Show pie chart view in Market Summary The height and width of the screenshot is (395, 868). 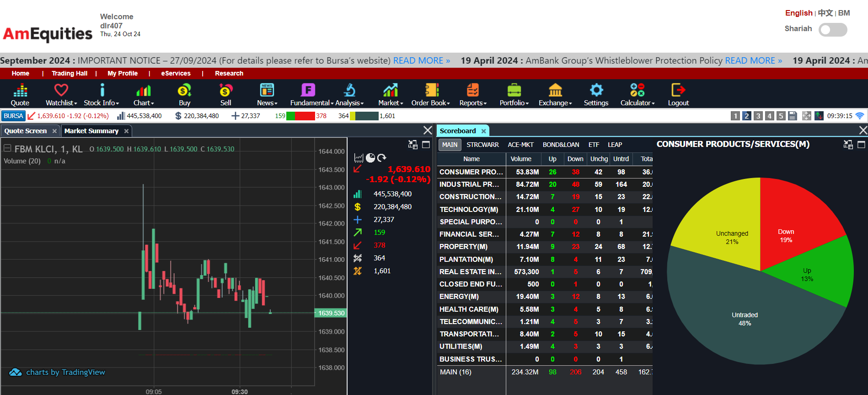[370, 158]
